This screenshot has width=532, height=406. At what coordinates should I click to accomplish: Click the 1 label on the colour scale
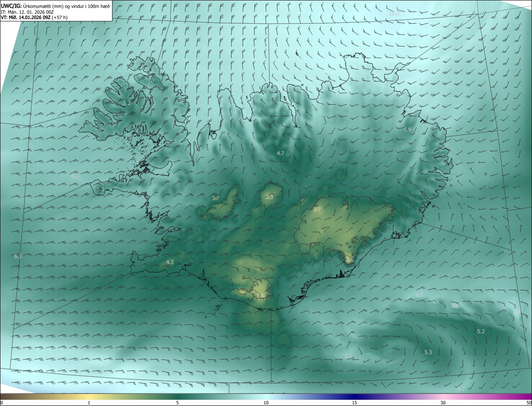pos(89,403)
